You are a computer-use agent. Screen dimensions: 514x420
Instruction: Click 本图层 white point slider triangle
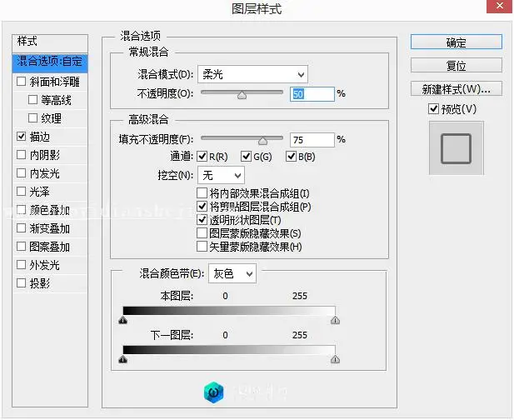pos(335,320)
